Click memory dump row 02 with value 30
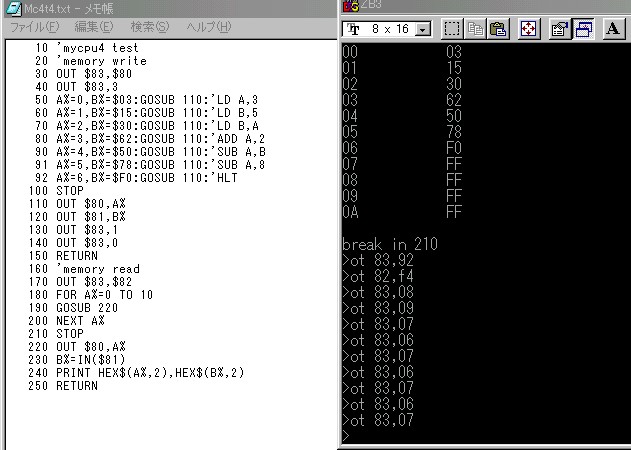The image size is (631, 450). click(402, 84)
